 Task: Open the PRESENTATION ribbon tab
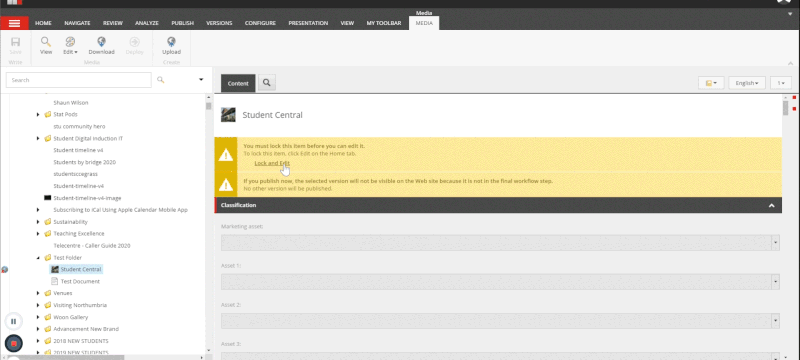[308, 23]
